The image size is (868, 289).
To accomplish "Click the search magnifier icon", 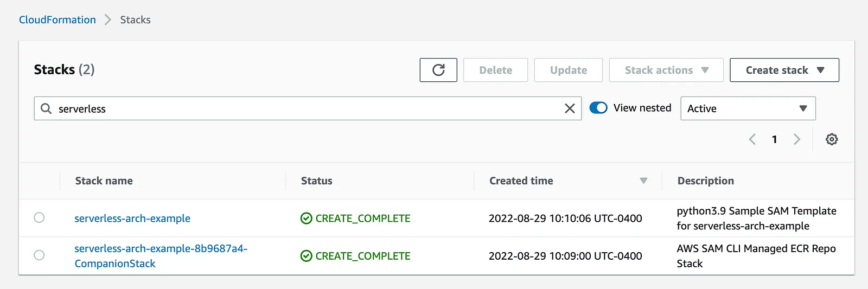I will tap(47, 108).
